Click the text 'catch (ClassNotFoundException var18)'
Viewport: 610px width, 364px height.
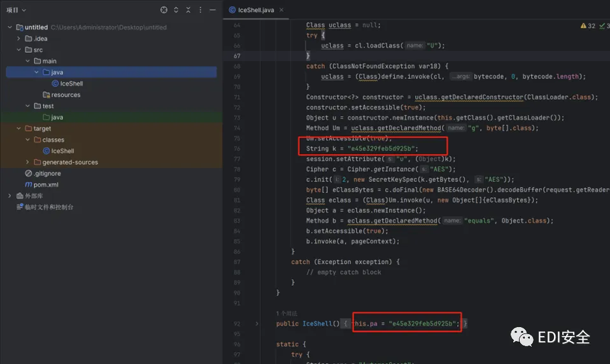[374, 66]
